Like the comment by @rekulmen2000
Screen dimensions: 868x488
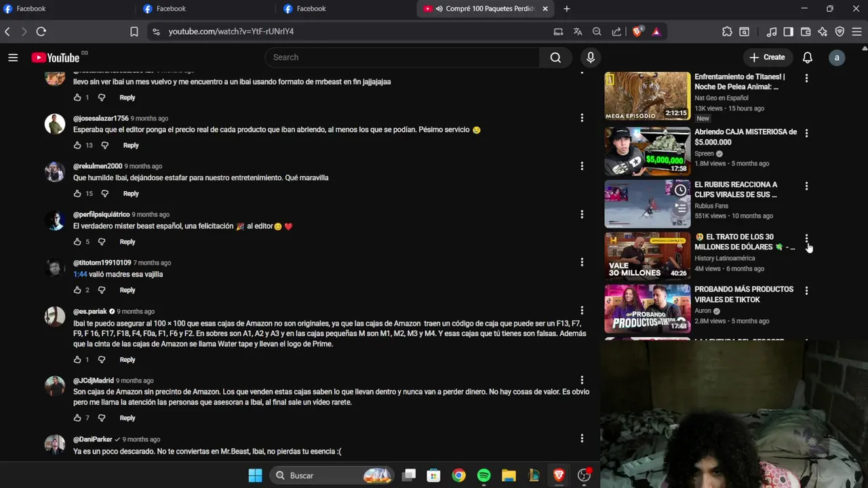point(77,193)
